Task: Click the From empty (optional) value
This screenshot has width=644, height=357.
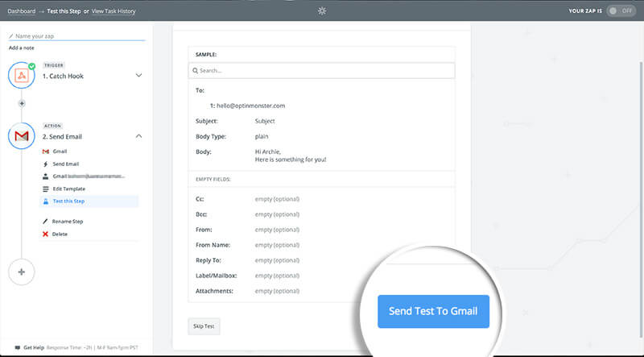Action: 277,230
